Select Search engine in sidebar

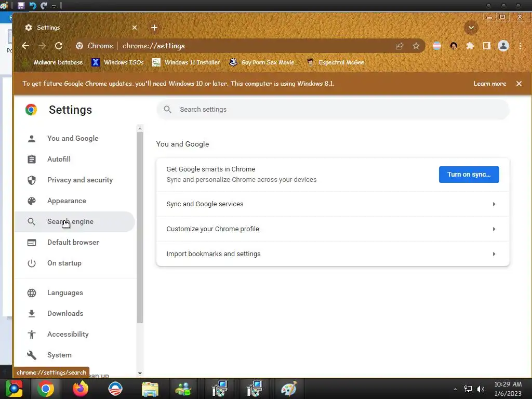pyautogui.click(x=74, y=221)
